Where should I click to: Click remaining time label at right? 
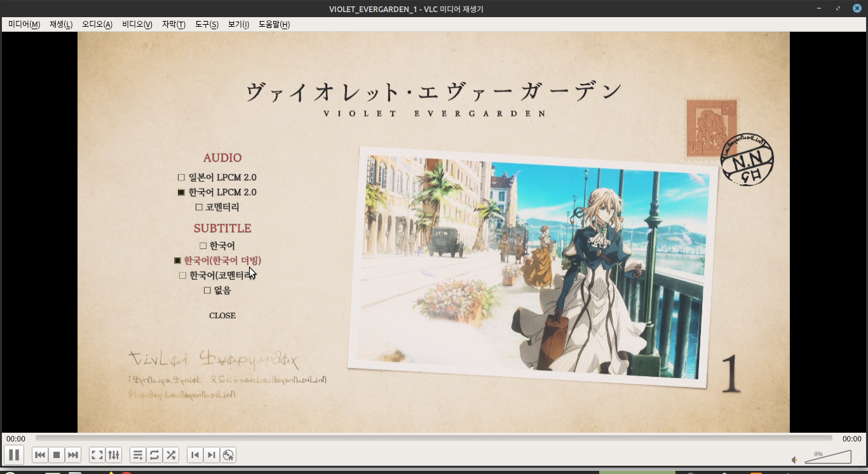852,439
